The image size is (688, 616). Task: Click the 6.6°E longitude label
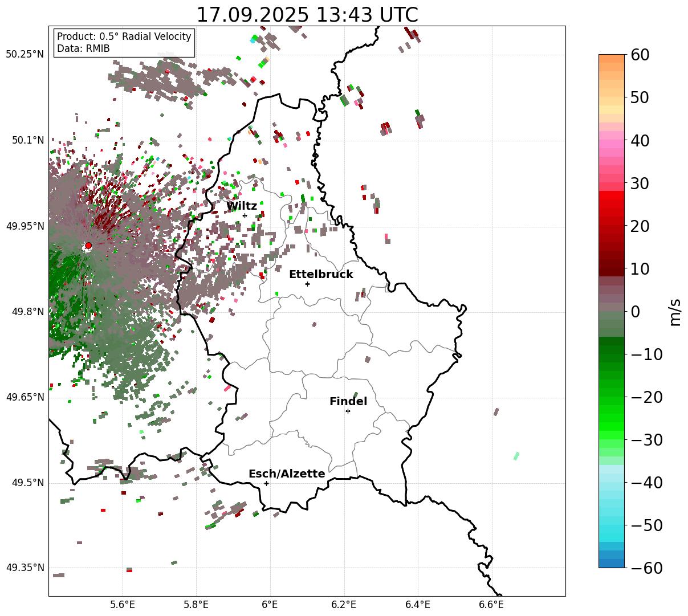[x=491, y=604]
